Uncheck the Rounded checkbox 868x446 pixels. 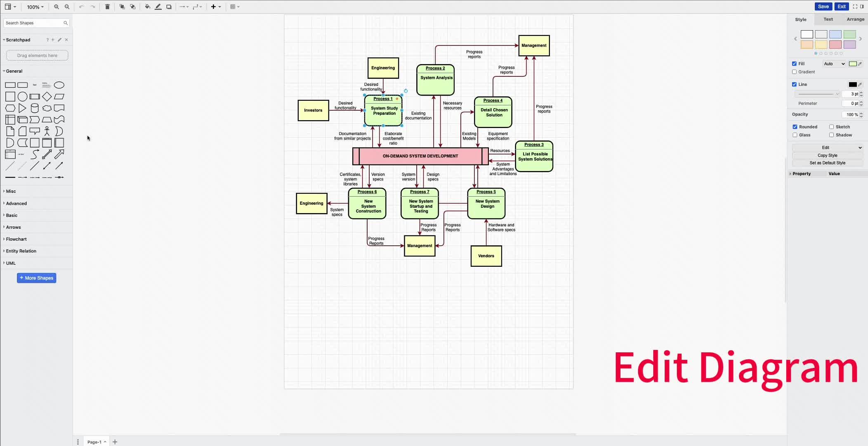pyautogui.click(x=795, y=127)
